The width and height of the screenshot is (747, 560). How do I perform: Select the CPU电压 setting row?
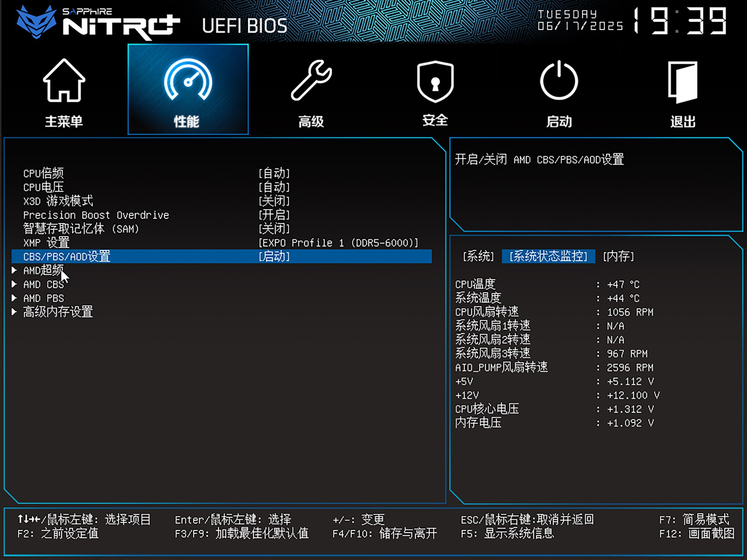pyautogui.click(x=44, y=187)
